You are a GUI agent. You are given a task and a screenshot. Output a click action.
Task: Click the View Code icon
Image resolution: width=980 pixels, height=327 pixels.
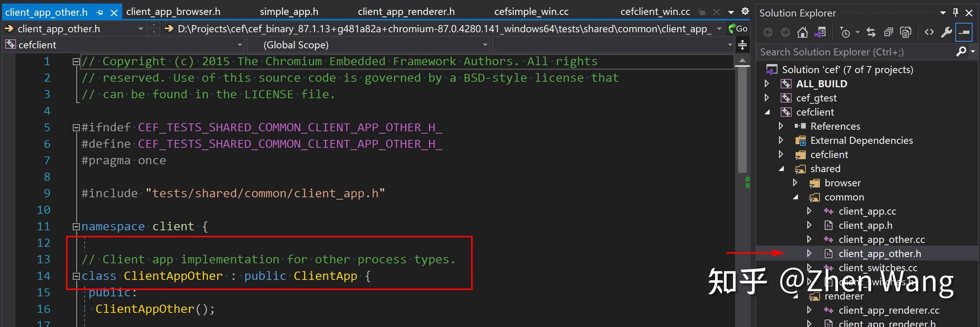tap(929, 32)
